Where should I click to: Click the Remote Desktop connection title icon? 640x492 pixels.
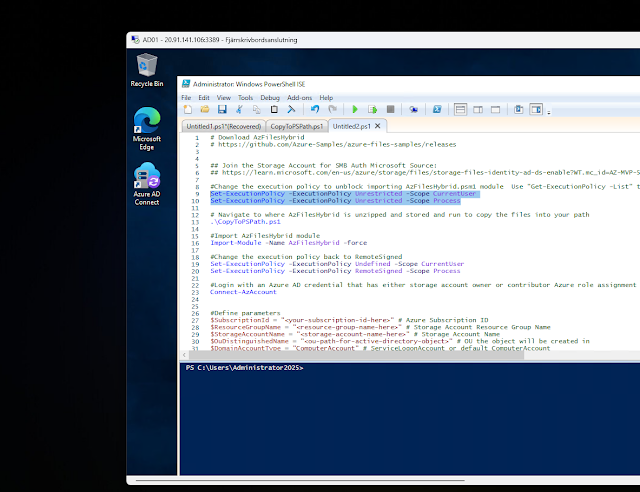click(x=135, y=40)
